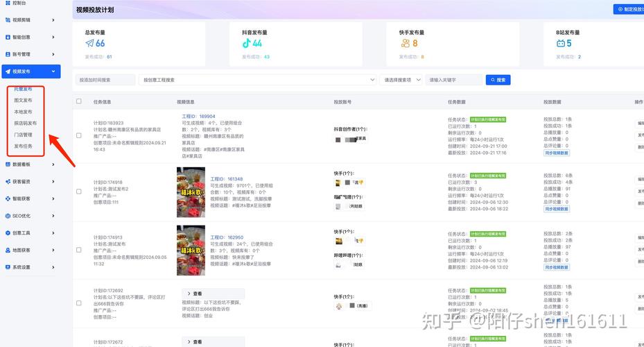
Task: Click the 视频发布 paper-plane icon
Action: pyautogui.click(x=8, y=71)
